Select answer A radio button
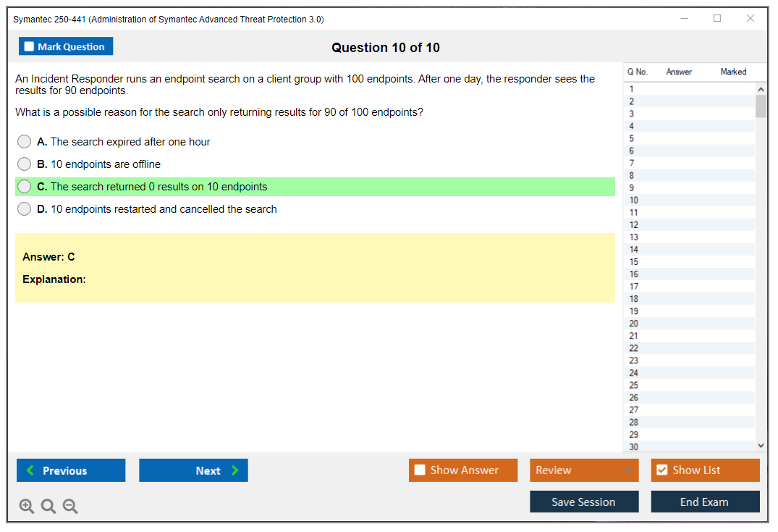The height and width of the screenshot is (532, 778). coord(25,142)
